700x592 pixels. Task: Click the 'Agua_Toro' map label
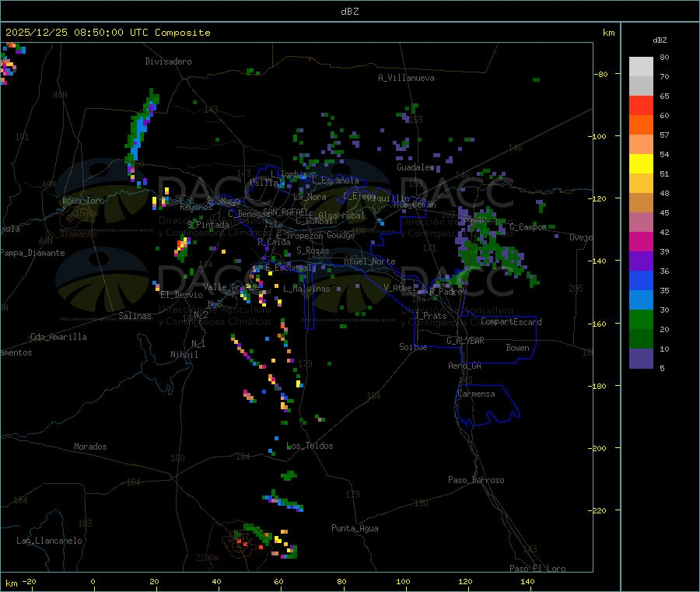pyautogui.click(x=83, y=201)
